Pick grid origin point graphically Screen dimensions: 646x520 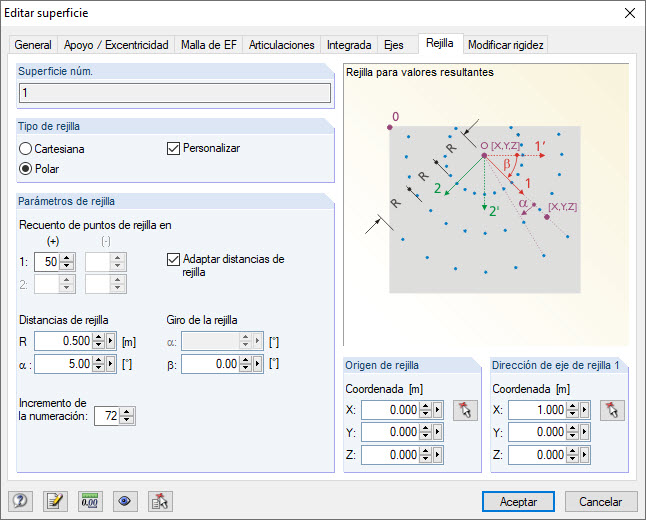tap(465, 410)
